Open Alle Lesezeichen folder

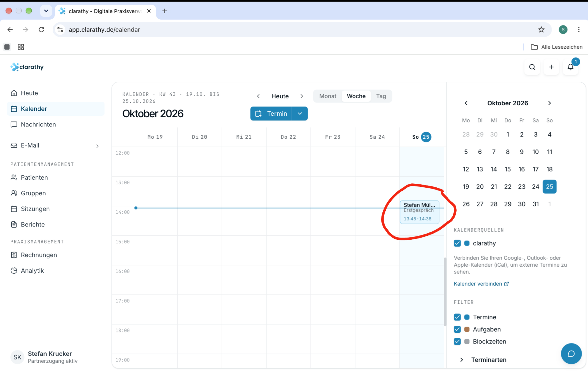point(556,47)
